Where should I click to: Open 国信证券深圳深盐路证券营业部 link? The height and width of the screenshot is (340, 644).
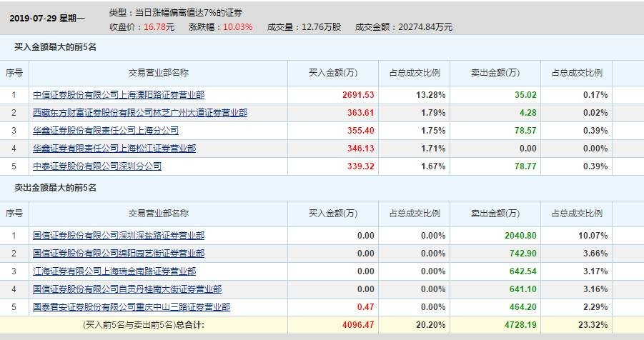pyautogui.click(x=119, y=236)
